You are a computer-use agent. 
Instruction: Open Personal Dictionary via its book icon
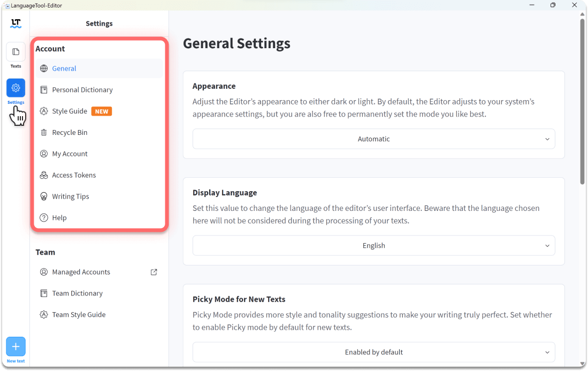44,90
